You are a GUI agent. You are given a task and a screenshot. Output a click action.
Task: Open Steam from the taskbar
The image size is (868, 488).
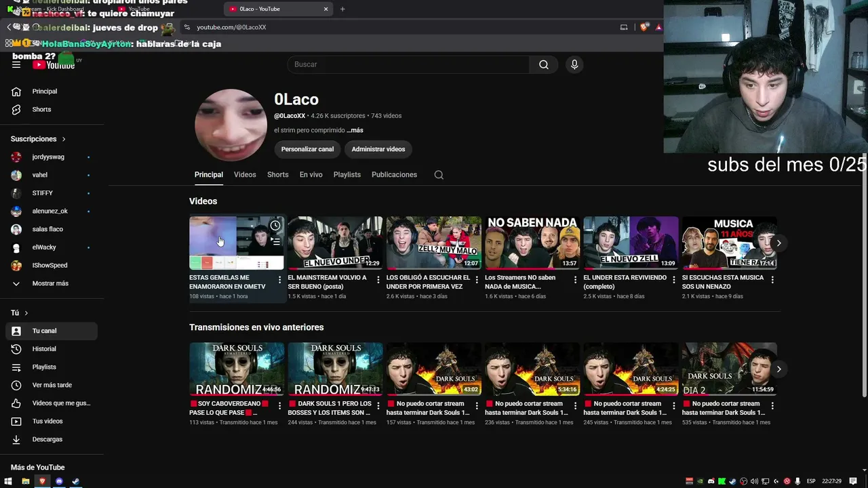tap(75, 481)
